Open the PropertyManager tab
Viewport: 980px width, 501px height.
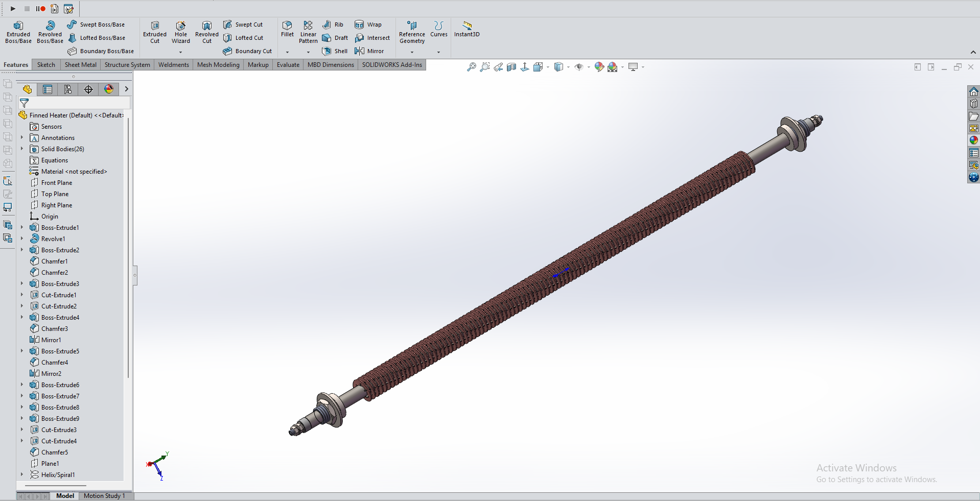point(48,89)
